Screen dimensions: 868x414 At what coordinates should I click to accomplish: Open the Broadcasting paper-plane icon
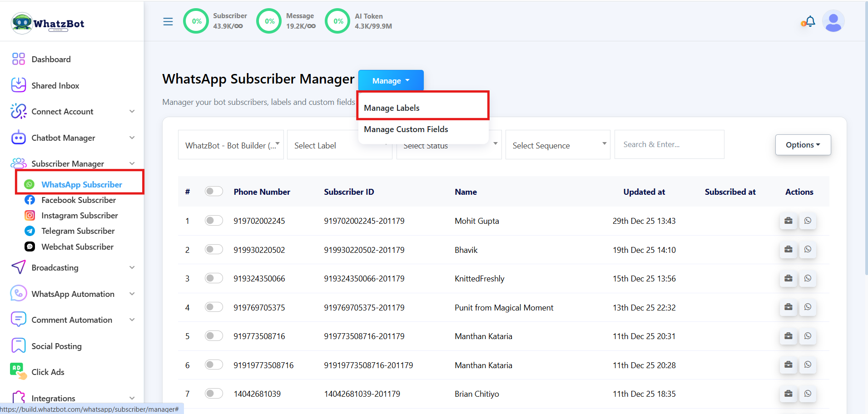click(18, 267)
